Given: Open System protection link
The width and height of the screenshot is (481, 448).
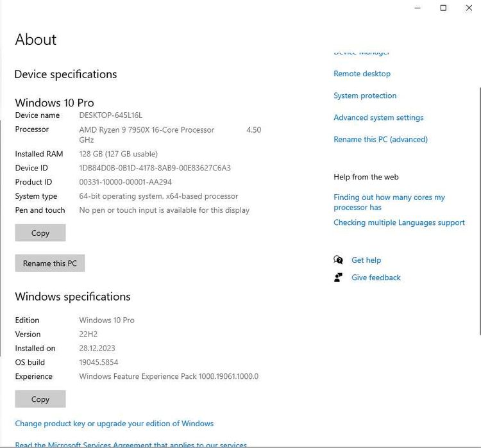Looking at the screenshot, I should [x=365, y=95].
